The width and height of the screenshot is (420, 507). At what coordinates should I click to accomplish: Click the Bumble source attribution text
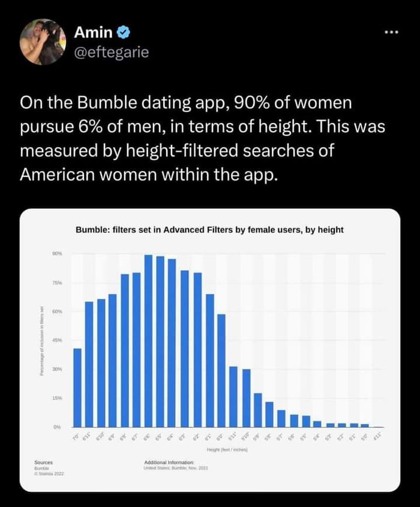[x=41, y=467]
